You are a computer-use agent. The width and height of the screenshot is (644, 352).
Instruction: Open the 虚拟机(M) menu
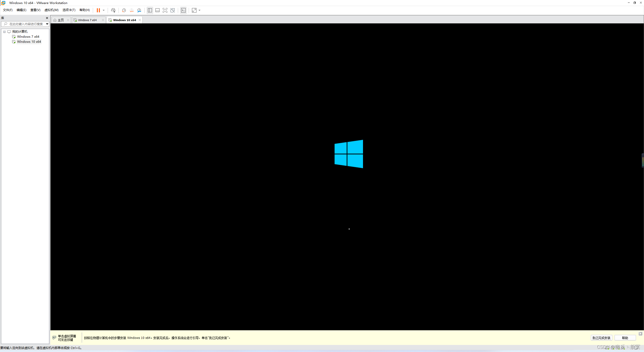pyautogui.click(x=51, y=10)
